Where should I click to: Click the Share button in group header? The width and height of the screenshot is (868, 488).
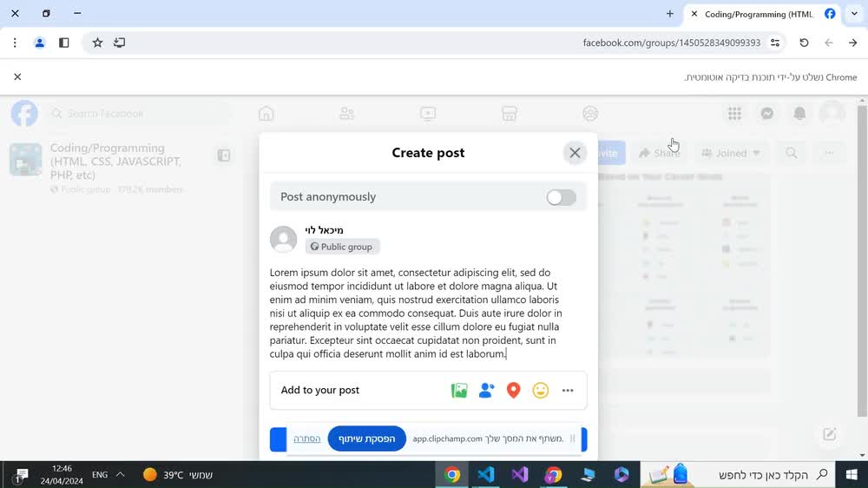(660, 153)
